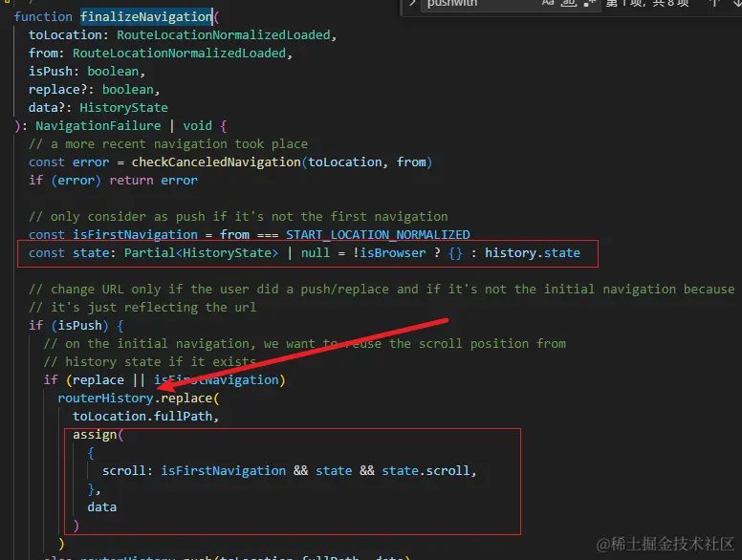
Task: Toggle regular expression option in find widget
Action: [589, 3]
